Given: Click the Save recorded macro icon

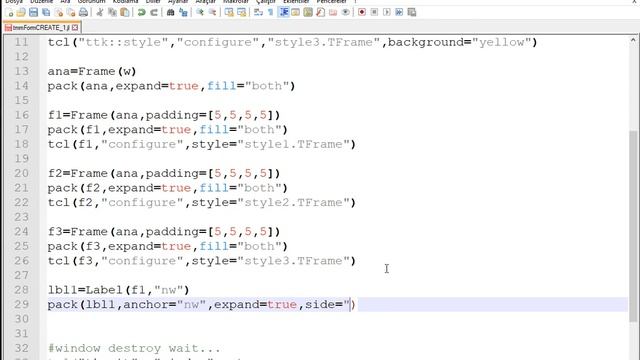Looking at the screenshot, I should pyautogui.click(x=412, y=12).
